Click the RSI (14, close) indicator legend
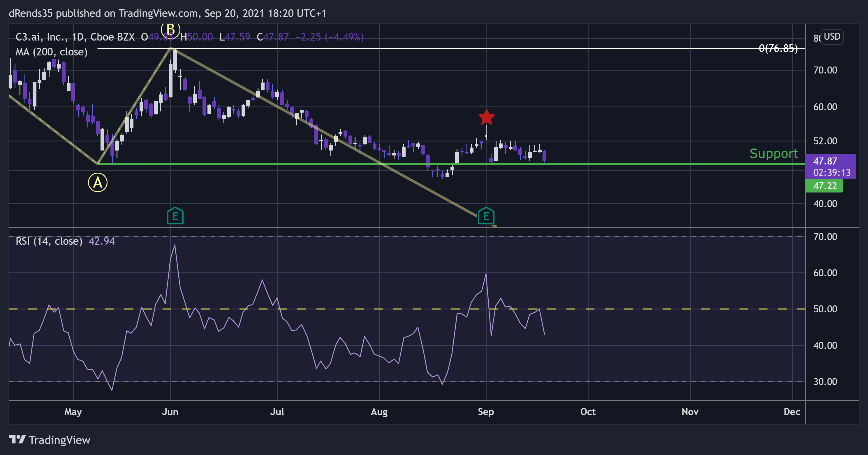 click(x=49, y=241)
